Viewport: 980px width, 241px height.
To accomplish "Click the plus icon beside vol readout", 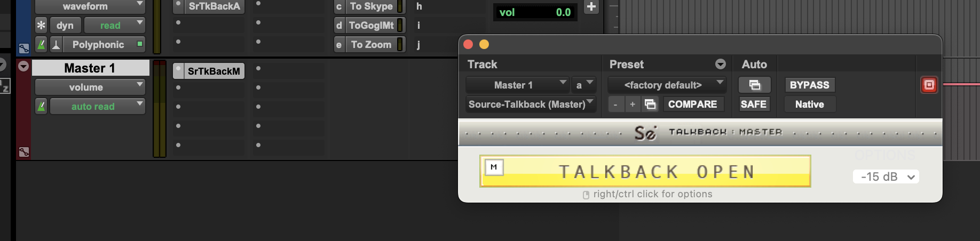I will [591, 7].
